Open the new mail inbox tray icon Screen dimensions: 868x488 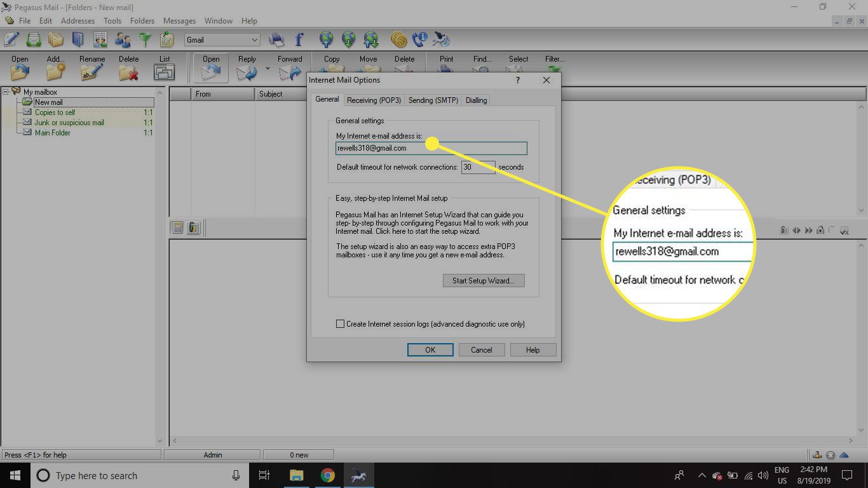point(33,39)
